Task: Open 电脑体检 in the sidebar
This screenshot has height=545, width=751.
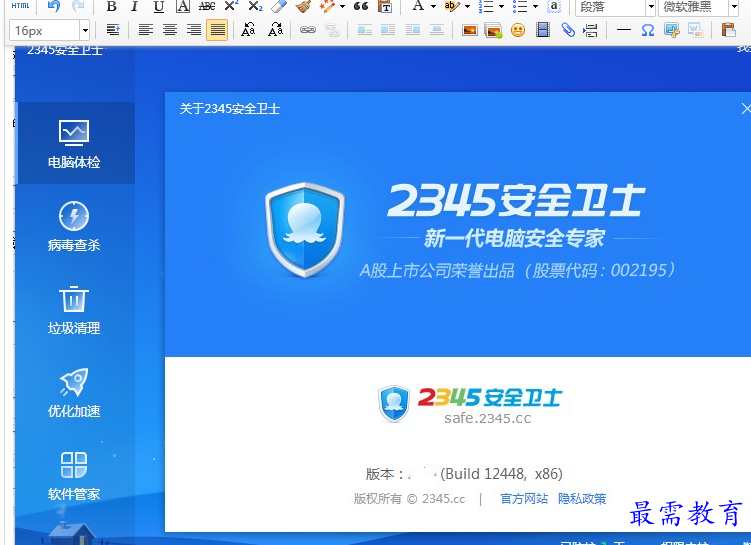Action: (74, 143)
